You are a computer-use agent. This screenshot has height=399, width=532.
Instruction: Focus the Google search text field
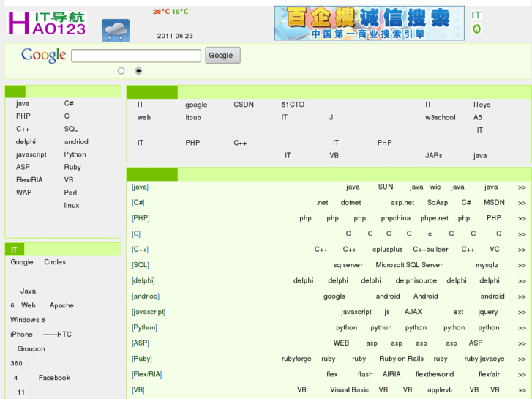point(136,56)
